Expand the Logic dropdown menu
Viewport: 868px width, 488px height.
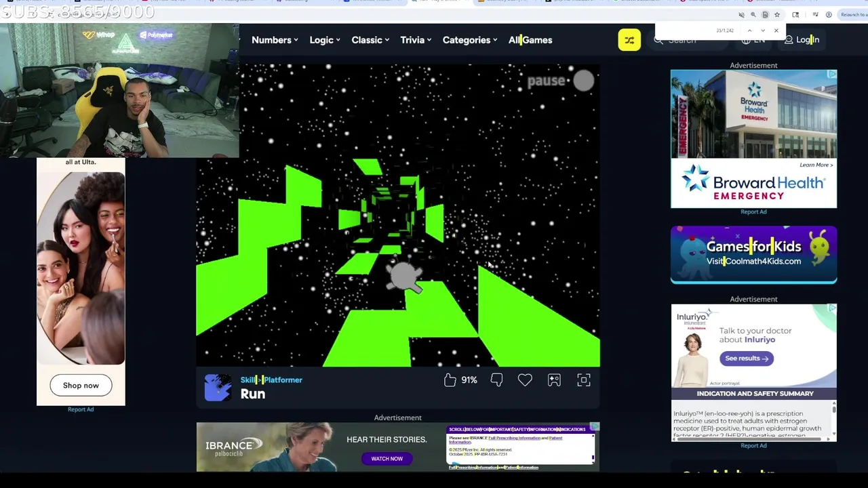325,40
